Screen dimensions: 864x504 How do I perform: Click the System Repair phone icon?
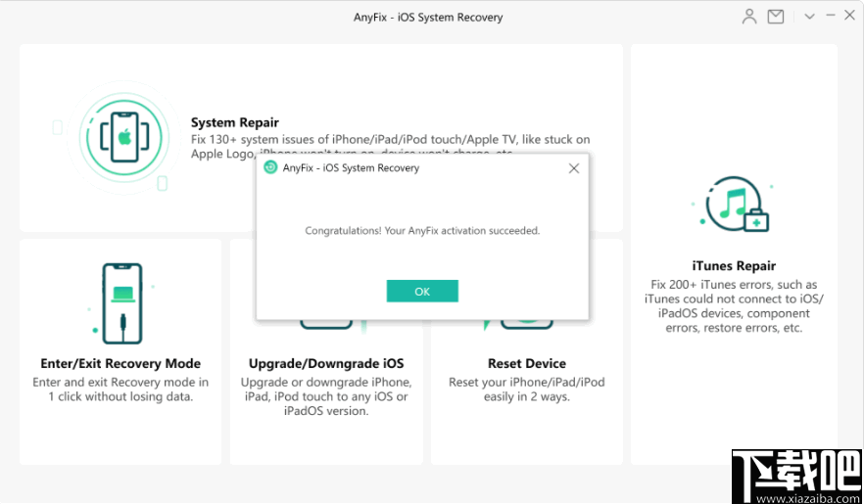point(124,137)
